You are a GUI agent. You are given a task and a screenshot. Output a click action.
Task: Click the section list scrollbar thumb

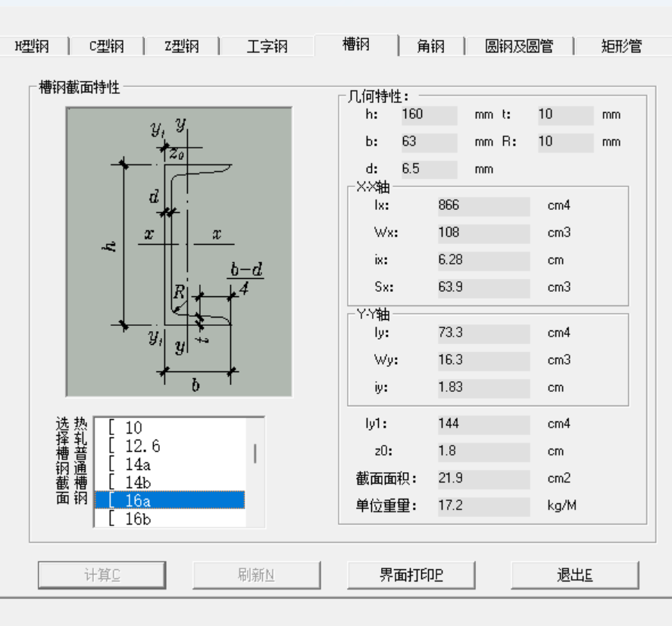255,453
